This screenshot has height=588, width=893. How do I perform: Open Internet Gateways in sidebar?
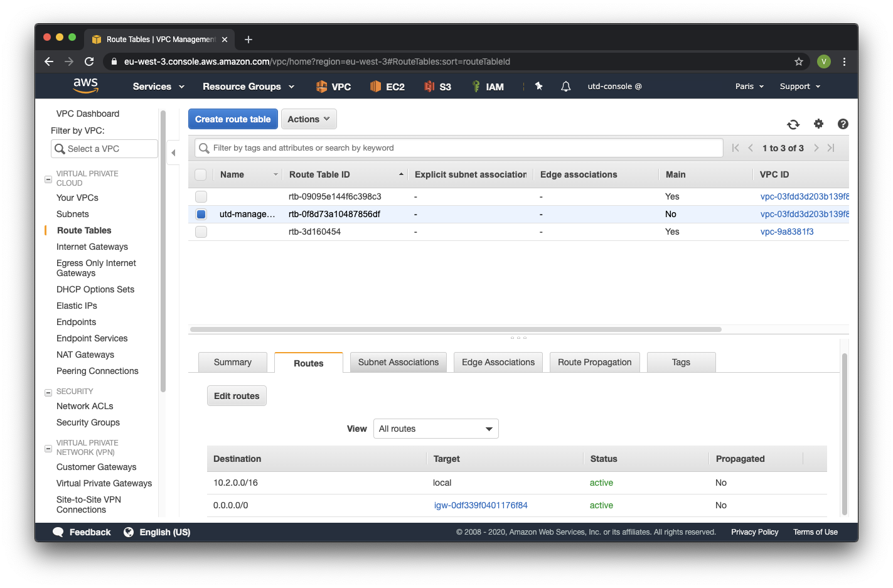92,247
